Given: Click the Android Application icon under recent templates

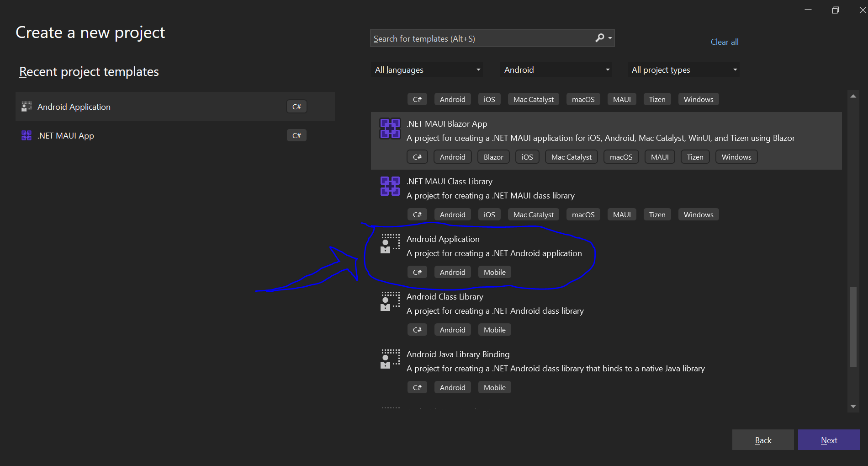Looking at the screenshot, I should tap(26, 107).
